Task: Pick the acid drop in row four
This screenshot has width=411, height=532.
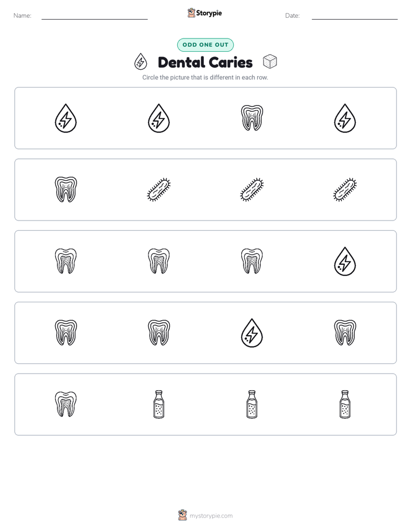Action: [x=252, y=333]
